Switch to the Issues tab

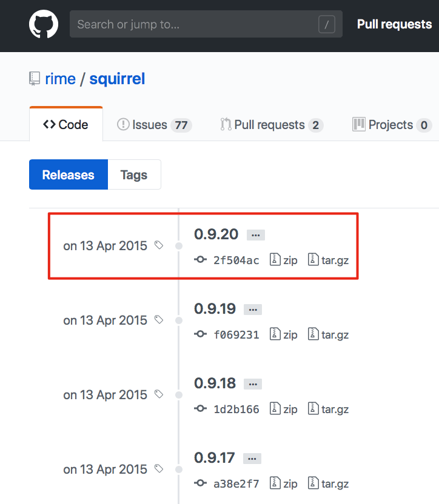click(x=154, y=125)
